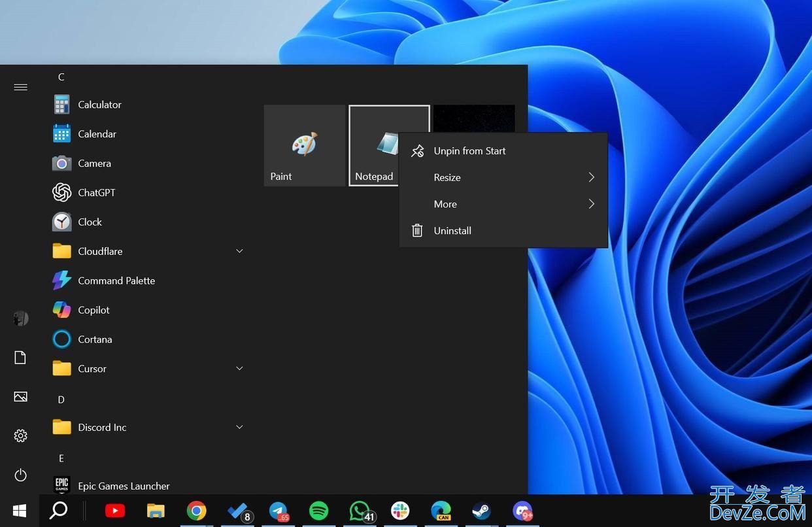This screenshot has width=812, height=527.
Task: Open Settings gear in Start sidebar
Action: (20, 436)
